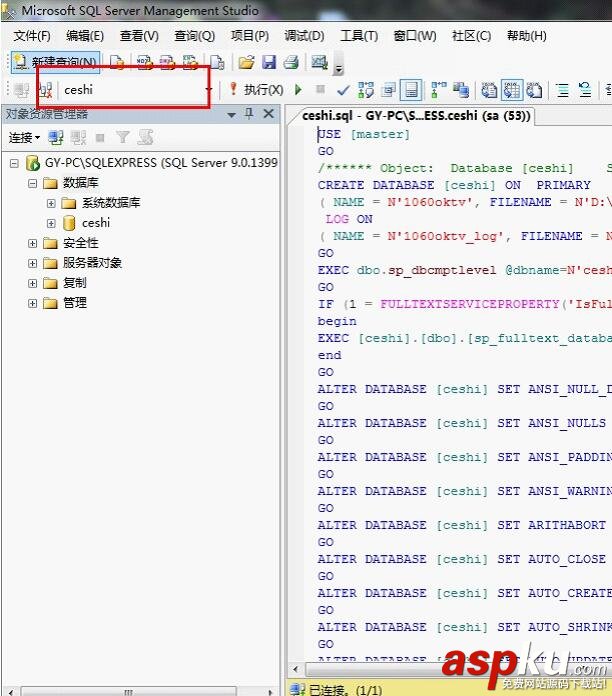Toggle Include Actual Execution Plan
The height and width of the screenshot is (696, 612).
coord(438,90)
